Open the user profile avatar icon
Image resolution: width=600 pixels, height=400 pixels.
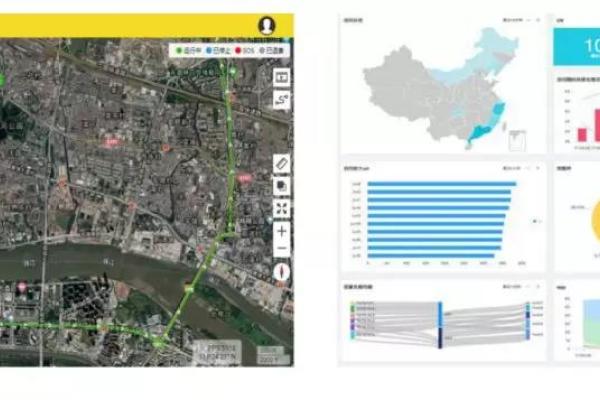[x=267, y=26]
